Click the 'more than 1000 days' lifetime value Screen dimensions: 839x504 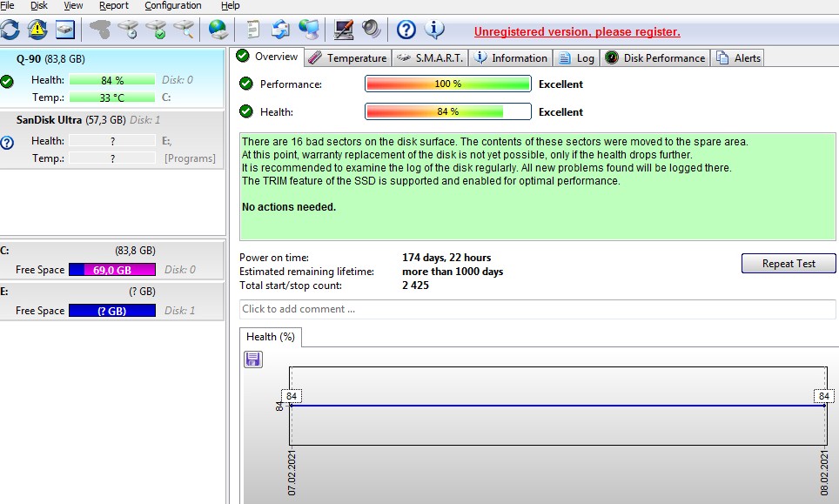pyautogui.click(x=453, y=272)
